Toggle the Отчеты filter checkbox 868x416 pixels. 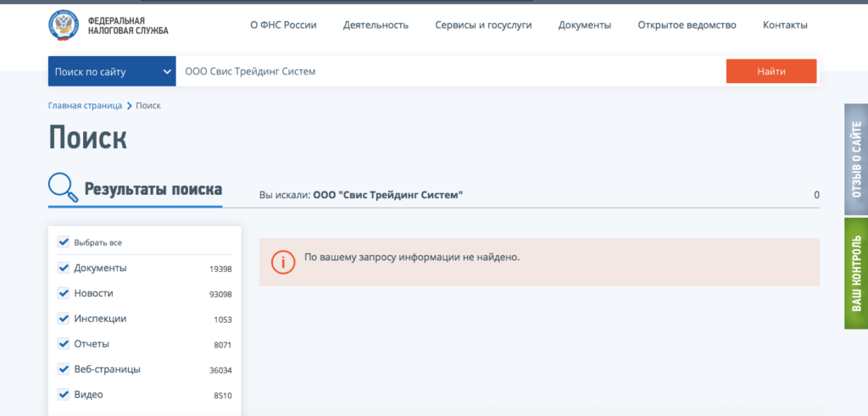(x=63, y=344)
